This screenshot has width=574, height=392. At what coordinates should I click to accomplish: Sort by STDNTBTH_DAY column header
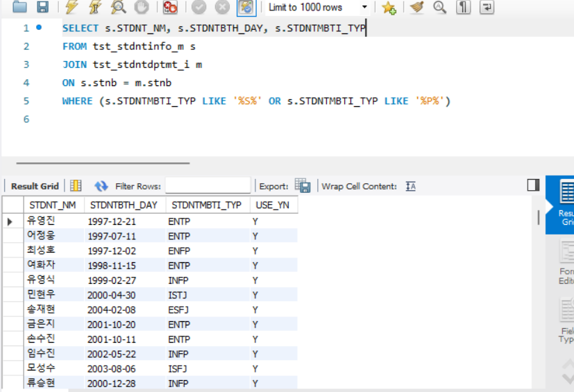(x=125, y=205)
